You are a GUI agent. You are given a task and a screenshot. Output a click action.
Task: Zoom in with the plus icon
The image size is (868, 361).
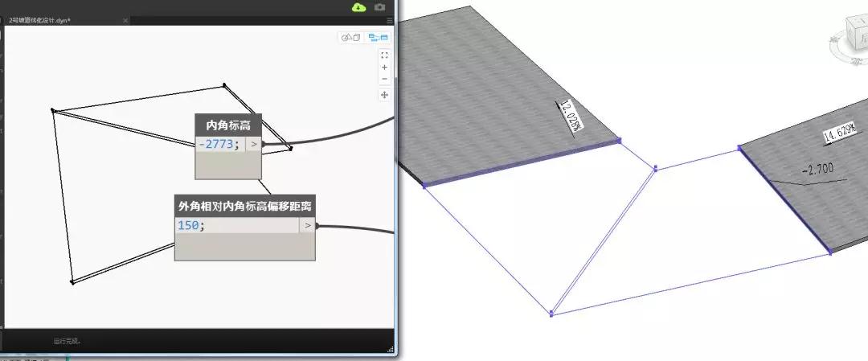pos(384,67)
